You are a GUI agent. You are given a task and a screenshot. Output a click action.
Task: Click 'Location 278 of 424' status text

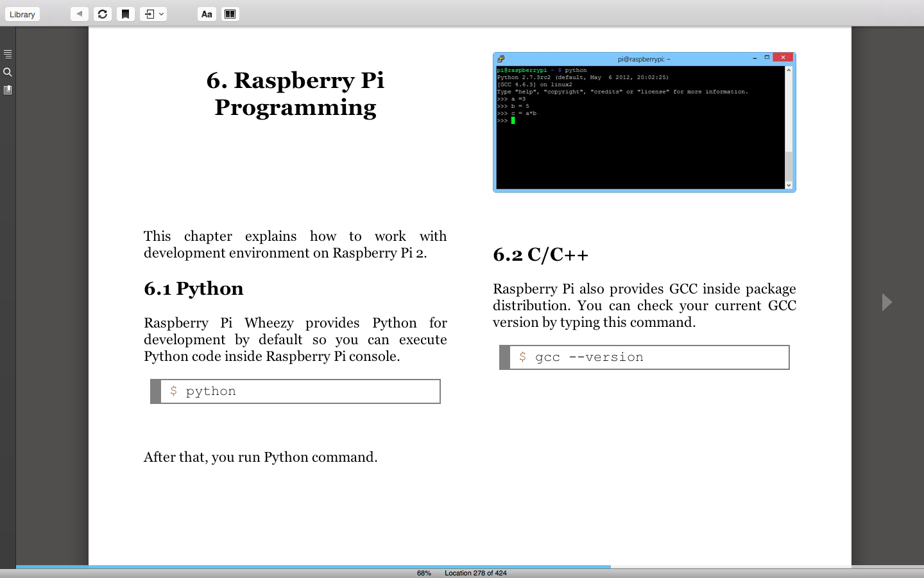click(475, 573)
